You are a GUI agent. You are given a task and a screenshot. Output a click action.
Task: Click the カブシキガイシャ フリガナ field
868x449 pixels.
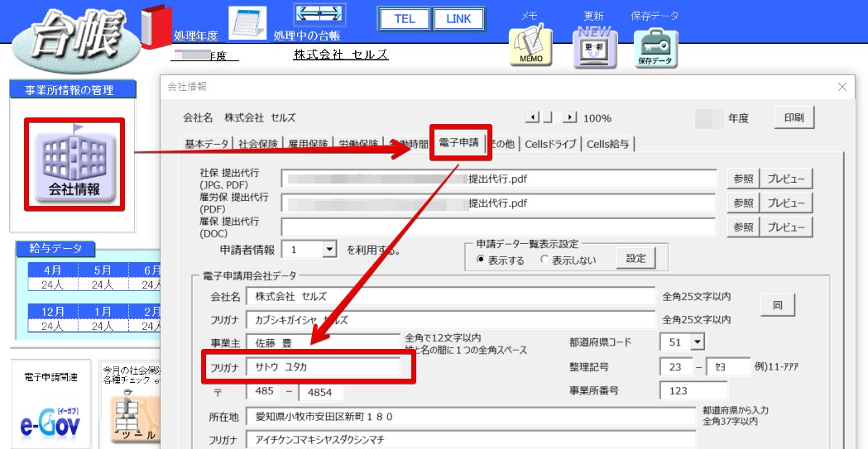pyautogui.click(x=451, y=320)
